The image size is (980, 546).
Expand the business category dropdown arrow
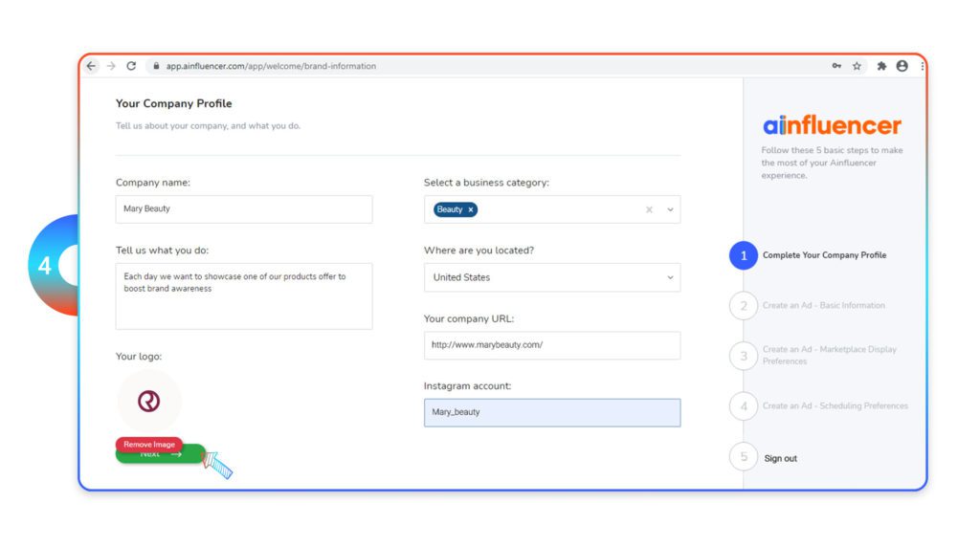pos(670,210)
